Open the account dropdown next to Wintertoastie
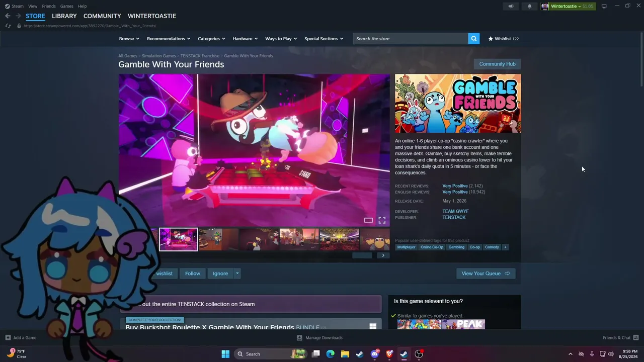 (580, 7)
